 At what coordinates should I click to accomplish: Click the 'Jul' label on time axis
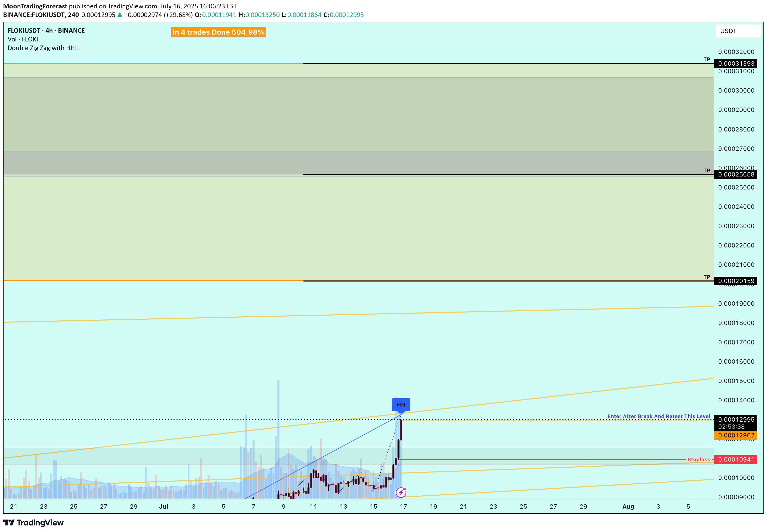click(x=163, y=506)
